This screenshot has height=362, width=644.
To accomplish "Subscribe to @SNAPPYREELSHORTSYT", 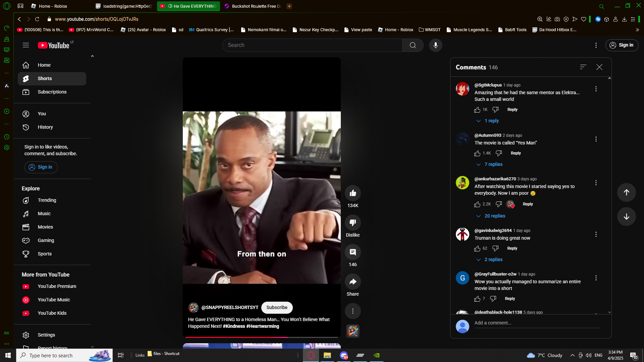I will [277, 307].
